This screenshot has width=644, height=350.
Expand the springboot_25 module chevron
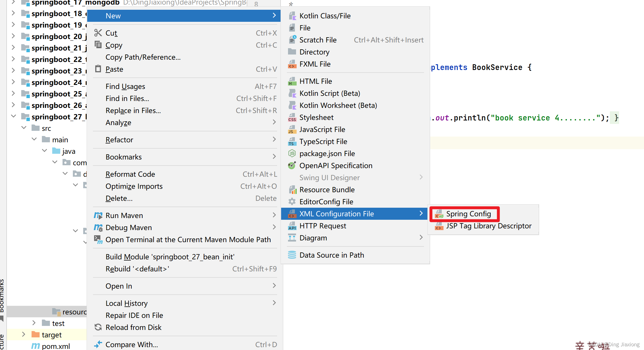(x=13, y=94)
